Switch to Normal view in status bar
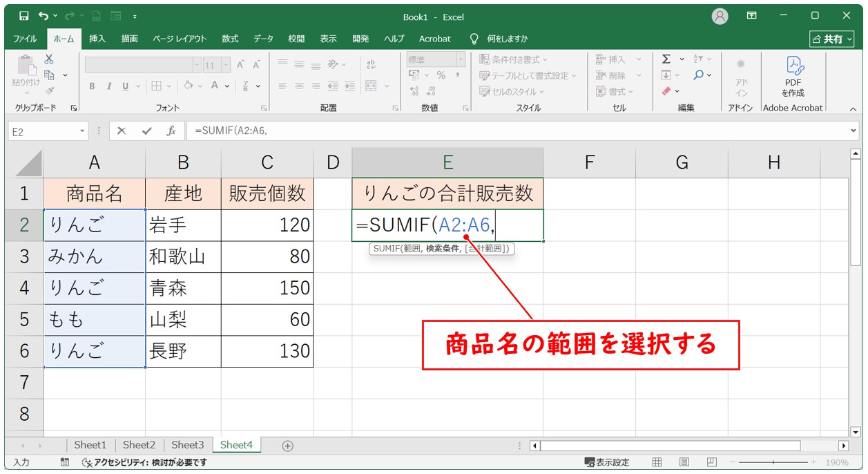The width and height of the screenshot is (868, 474). pyautogui.click(x=657, y=462)
